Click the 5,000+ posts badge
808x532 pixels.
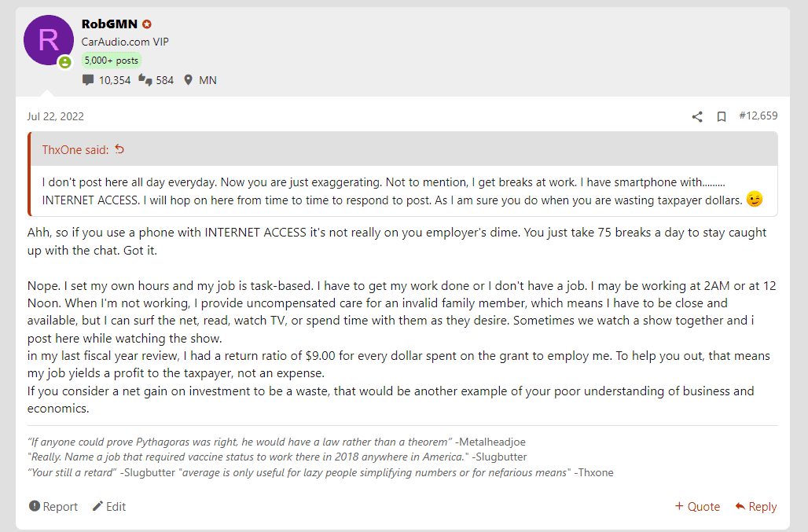(112, 61)
